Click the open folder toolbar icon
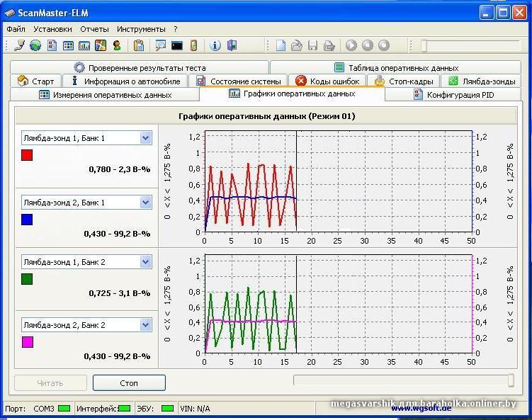 [297, 45]
